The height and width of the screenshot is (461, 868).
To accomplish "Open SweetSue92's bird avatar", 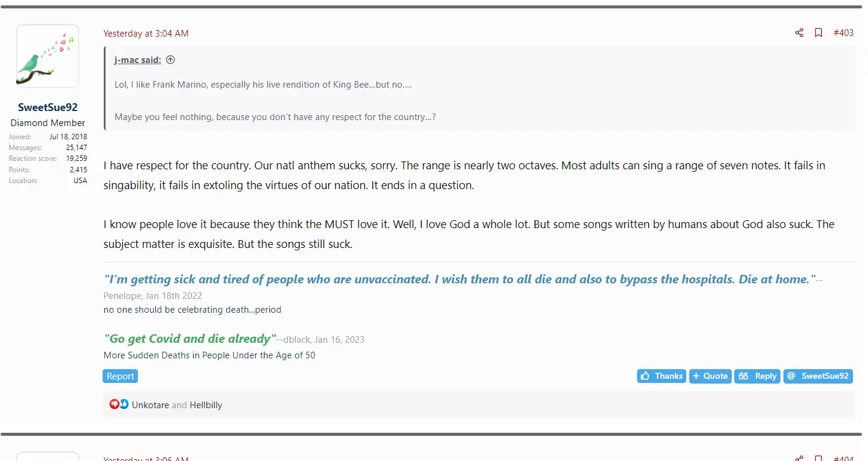I will pyautogui.click(x=47, y=56).
